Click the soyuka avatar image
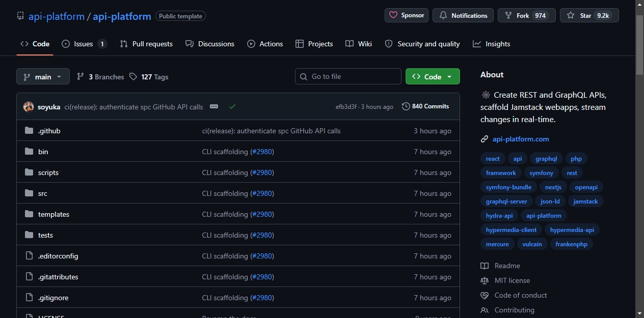Screen dimensions: 644x318 [29, 107]
